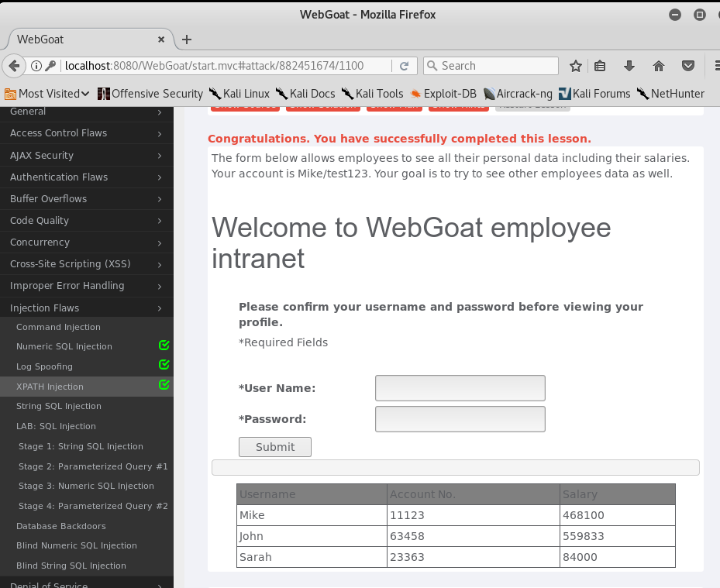Save the page to Pocket with its icon

point(688,66)
